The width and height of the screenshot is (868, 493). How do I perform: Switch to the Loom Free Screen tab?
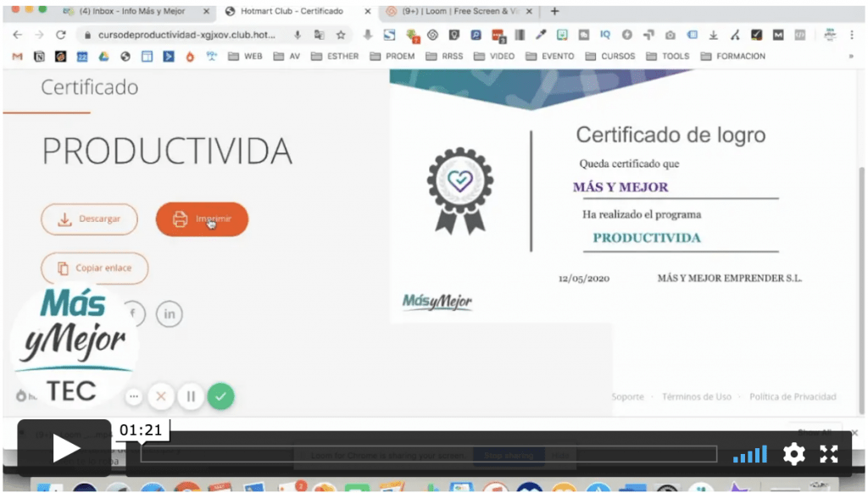[x=459, y=11]
